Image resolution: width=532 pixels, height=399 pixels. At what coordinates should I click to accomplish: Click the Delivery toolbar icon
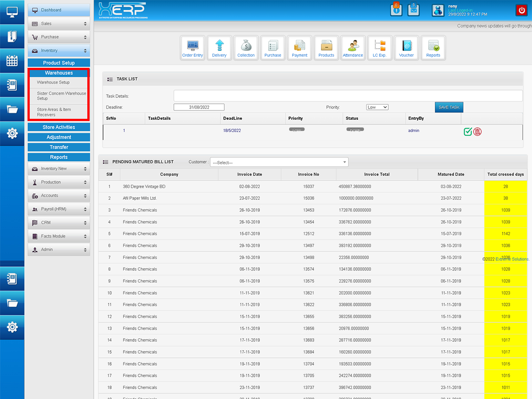click(x=219, y=48)
